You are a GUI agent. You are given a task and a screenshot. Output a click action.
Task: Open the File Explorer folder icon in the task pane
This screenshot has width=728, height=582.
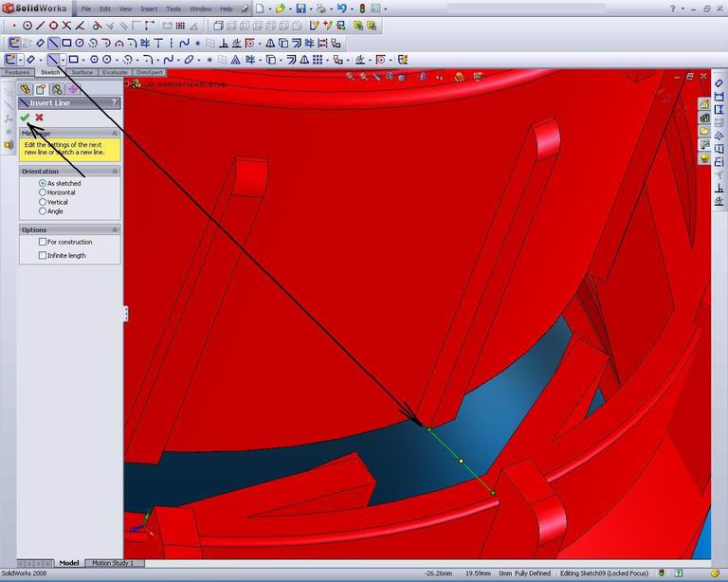click(705, 132)
